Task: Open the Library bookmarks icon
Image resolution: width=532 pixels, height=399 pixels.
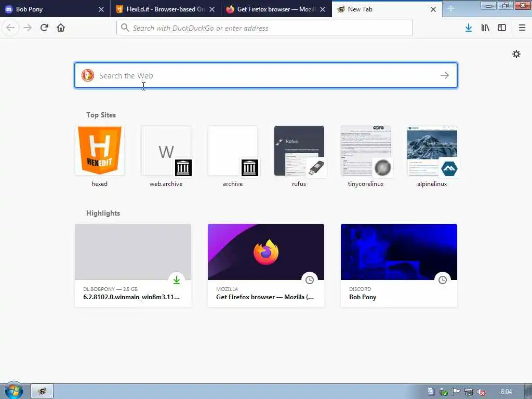Action: click(485, 28)
